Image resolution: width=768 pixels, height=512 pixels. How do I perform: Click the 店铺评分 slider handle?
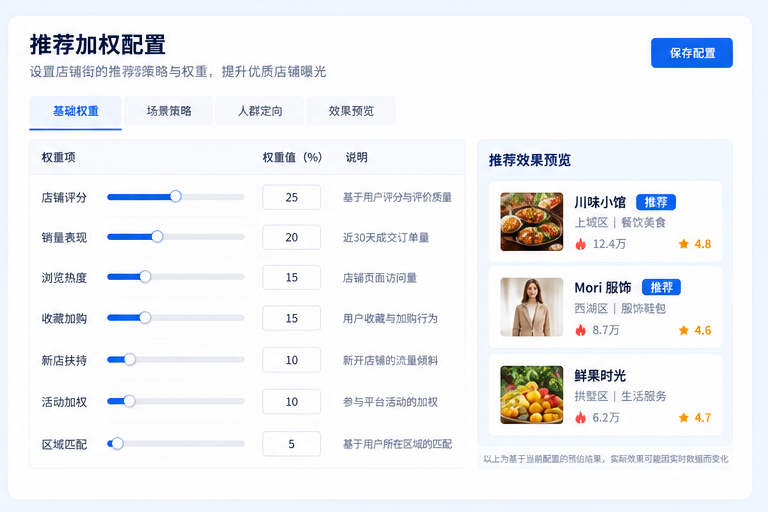click(x=175, y=196)
